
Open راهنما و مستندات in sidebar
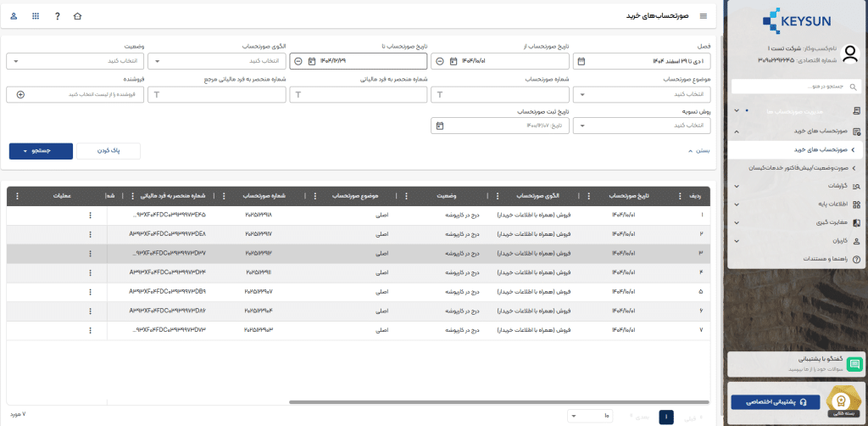pyautogui.click(x=797, y=259)
